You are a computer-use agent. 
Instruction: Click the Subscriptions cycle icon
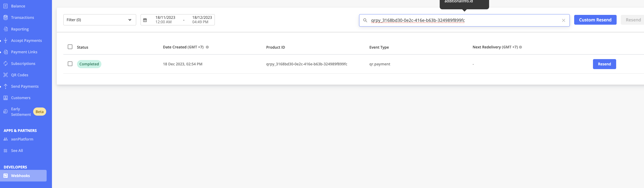(x=6, y=64)
